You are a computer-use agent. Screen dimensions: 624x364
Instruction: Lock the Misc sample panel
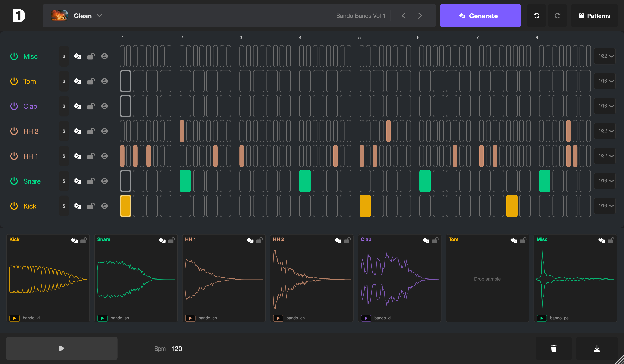click(611, 240)
